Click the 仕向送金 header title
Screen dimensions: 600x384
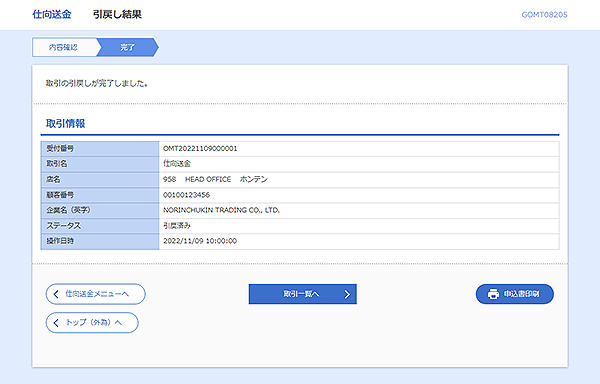pyautogui.click(x=52, y=15)
